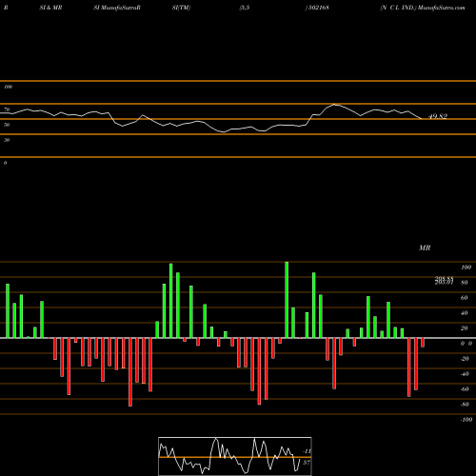Click the MR panel label
Screen dimensions: 476x476
pos(425,248)
